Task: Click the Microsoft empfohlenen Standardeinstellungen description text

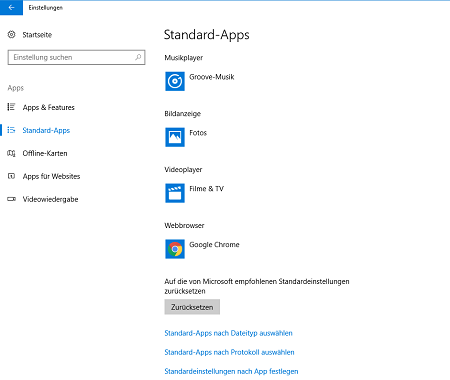Action: [x=257, y=286]
